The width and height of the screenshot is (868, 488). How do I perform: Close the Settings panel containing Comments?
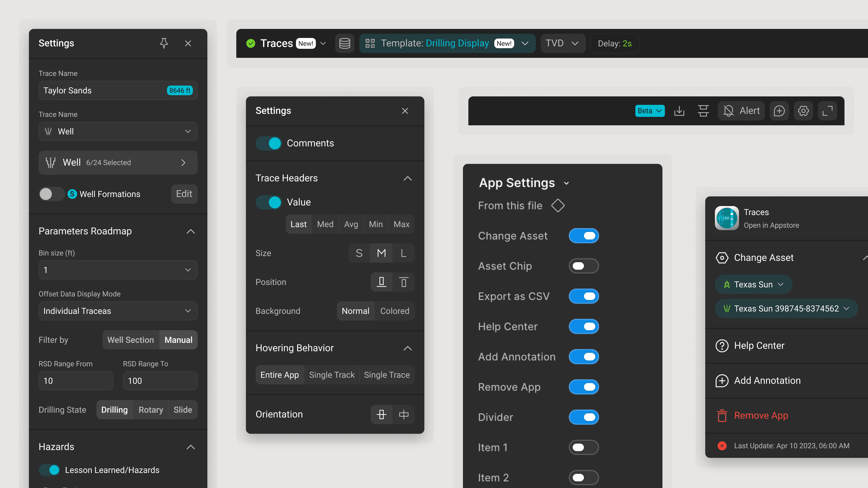pos(405,111)
